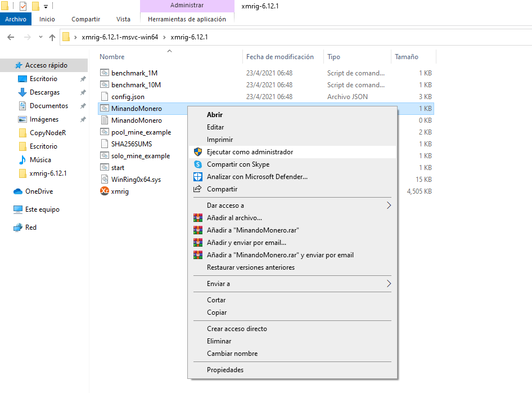Sort files by the Nombre column header

coord(112,57)
